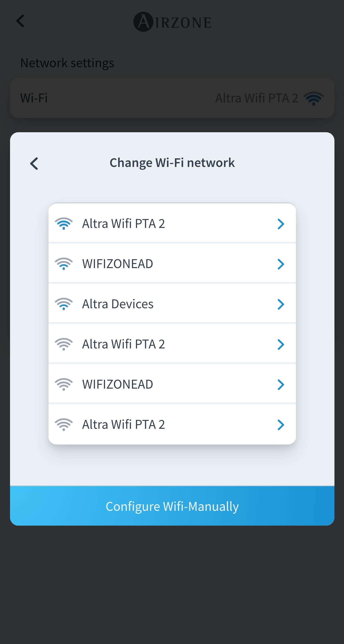Viewport: 344px width, 644px height.
Task: Open the chevron for the first WIFIZONEAD network
Action: [x=281, y=264]
